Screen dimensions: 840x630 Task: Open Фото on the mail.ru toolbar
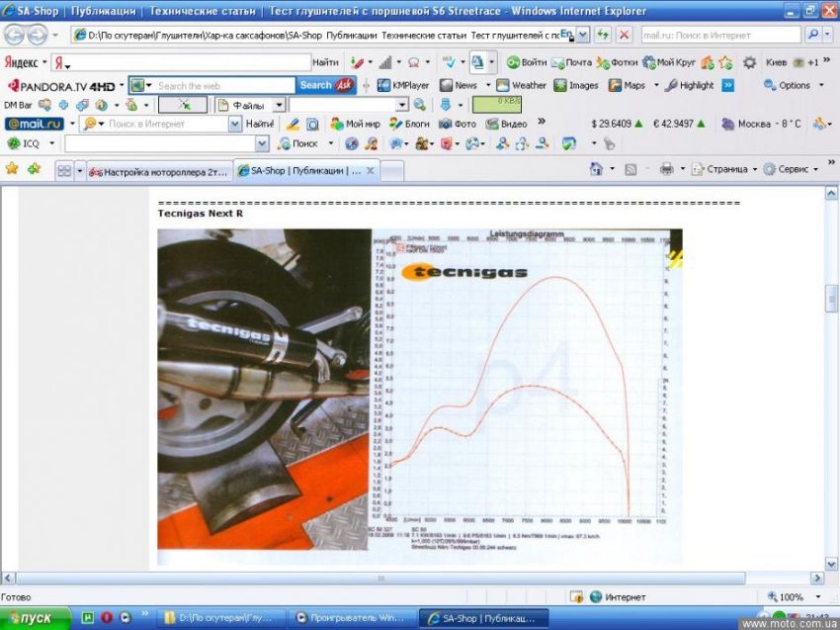click(458, 124)
